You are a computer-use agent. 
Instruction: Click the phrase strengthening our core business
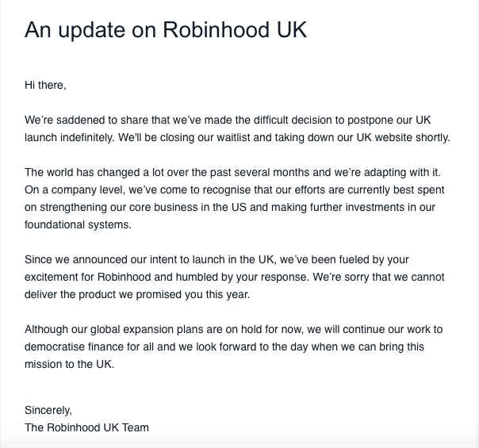pos(119,207)
